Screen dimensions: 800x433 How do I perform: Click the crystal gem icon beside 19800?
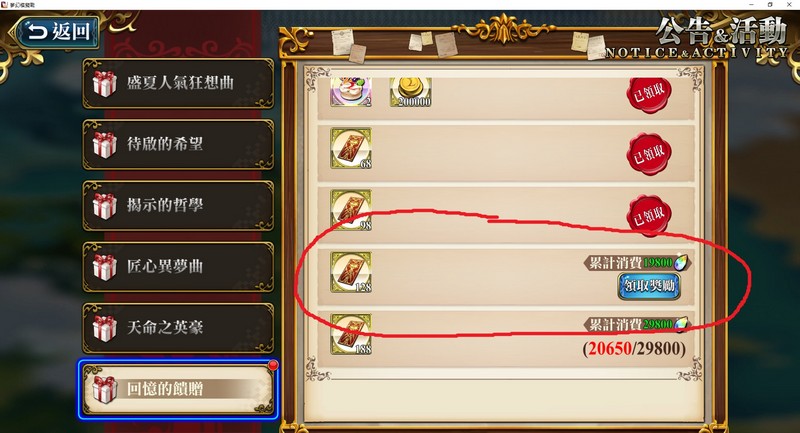click(x=681, y=263)
